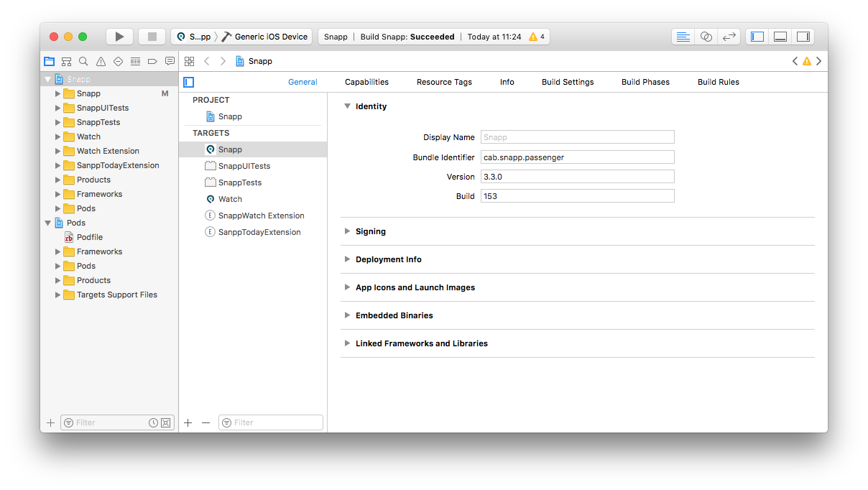Expand the Deployment Info section

(348, 259)
